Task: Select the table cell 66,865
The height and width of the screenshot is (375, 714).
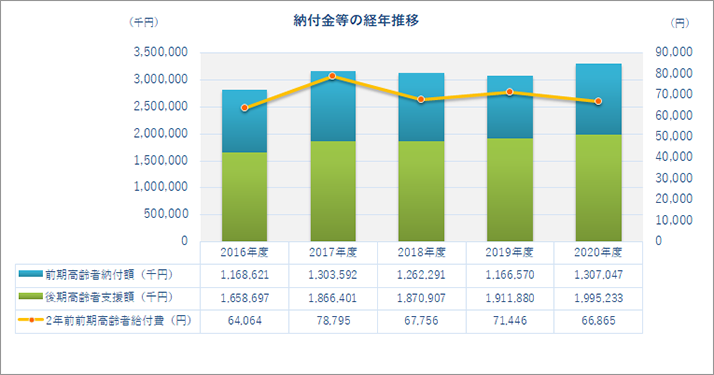Action: (x=598, y=321)
